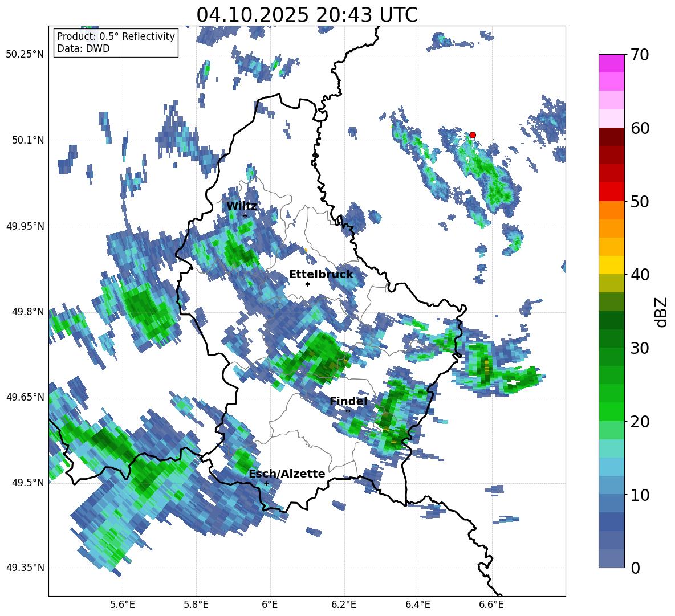
Task: Click the 6.2°E longitude label
Action: click(x=344, y=605)
